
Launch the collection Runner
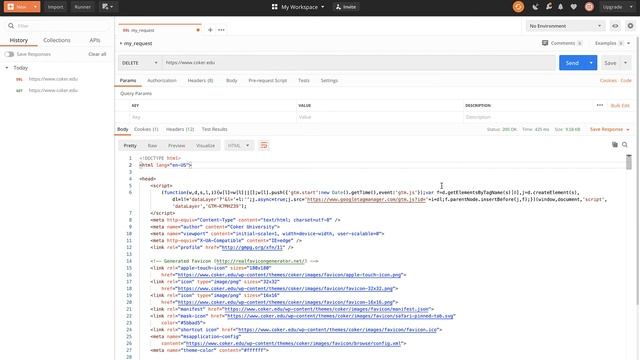[82, 7]
